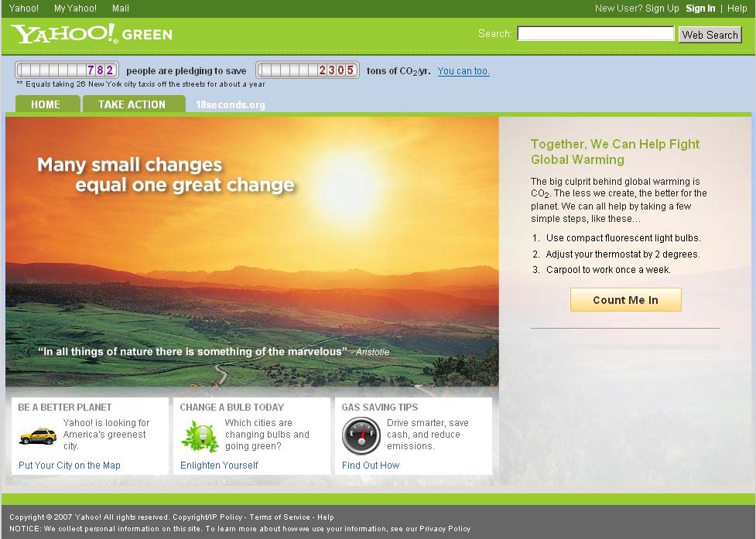Open Mail from the top bar
Viewport: 756px width, 539px height.
[121, 9]
